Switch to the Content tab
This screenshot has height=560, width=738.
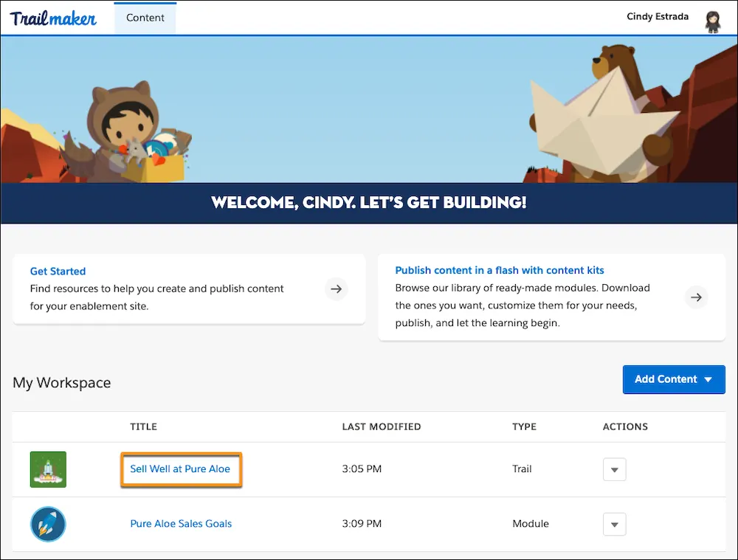coord(145,17)
